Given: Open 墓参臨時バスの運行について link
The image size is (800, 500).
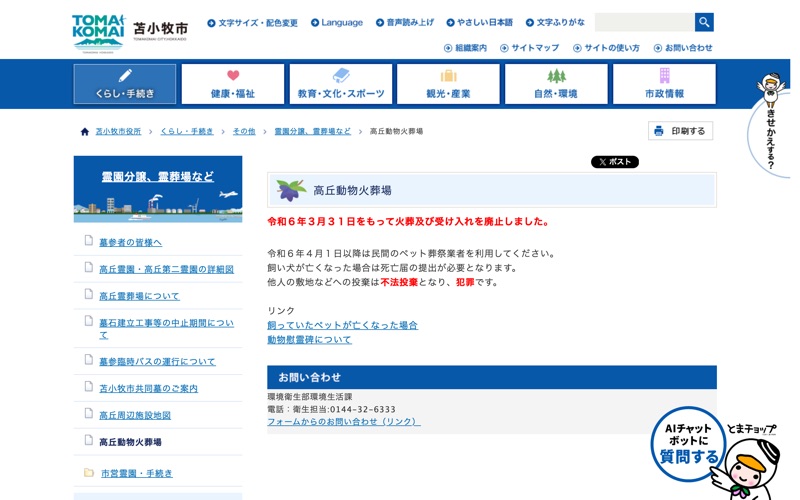Looking at the screenshot, I should coord(157,361).
